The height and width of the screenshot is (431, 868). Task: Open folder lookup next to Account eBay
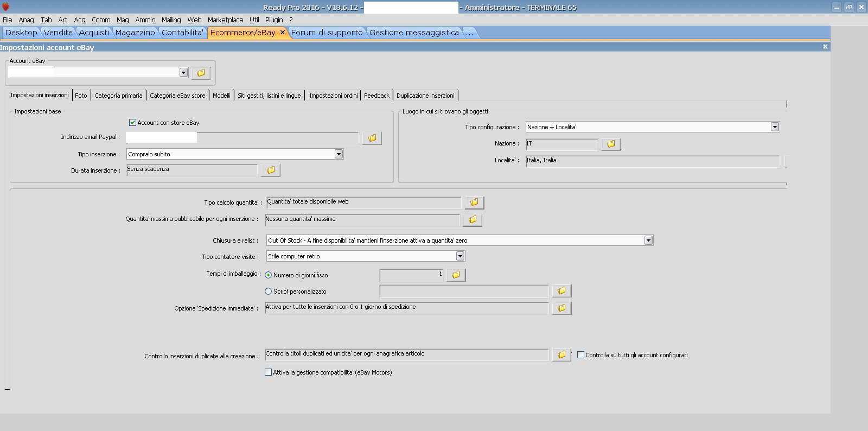click(201, 73)
